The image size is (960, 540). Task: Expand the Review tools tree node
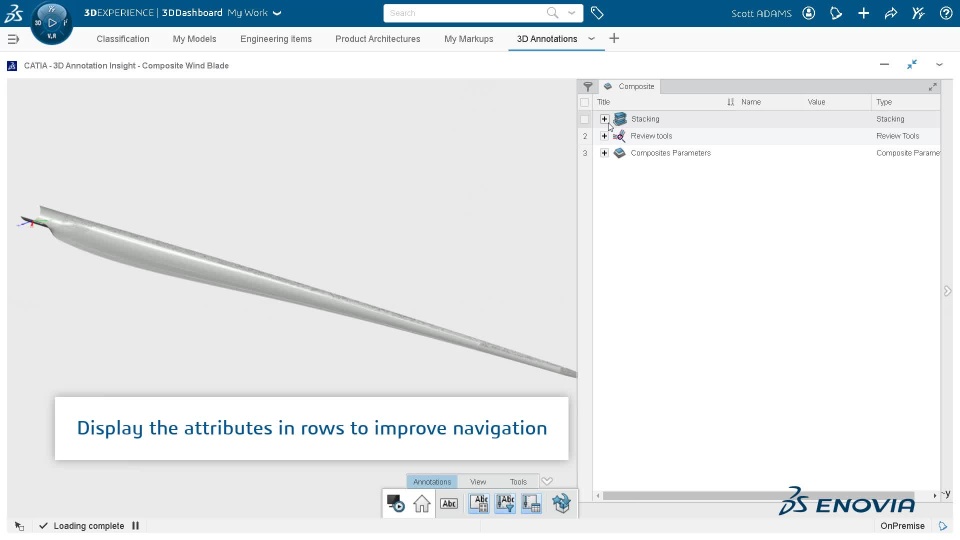click(604, 136)
